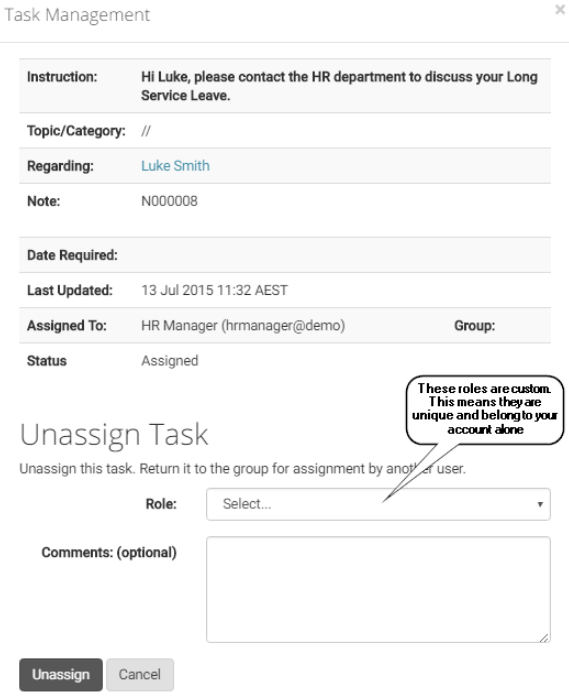The height and width of the screenshot is (696, 569).
Task: Open the Luke Smith profile link
Action: [175, 166]
